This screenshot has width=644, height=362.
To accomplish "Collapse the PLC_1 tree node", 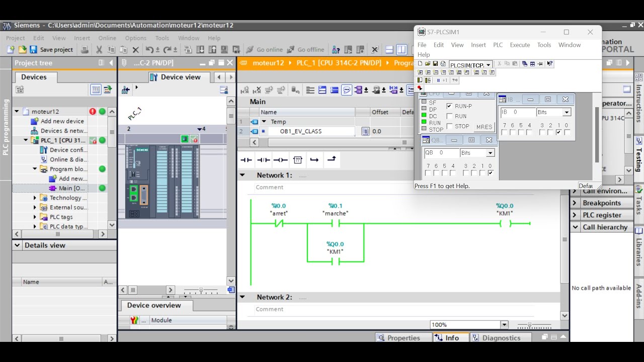I will 26,140.
